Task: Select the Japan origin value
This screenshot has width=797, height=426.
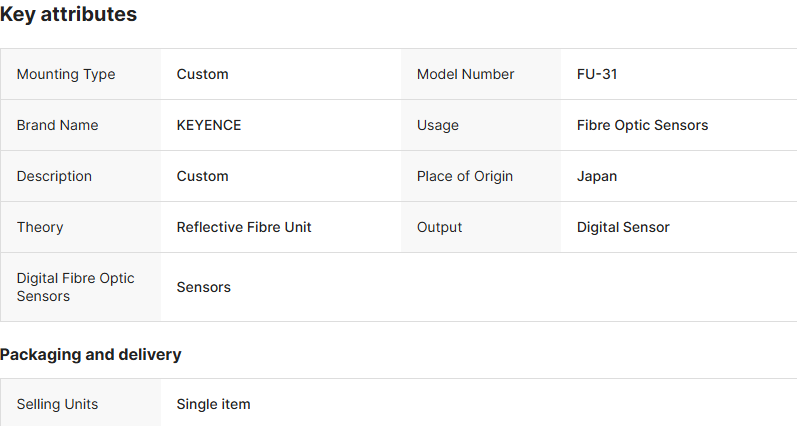Action: coord(597,176)
